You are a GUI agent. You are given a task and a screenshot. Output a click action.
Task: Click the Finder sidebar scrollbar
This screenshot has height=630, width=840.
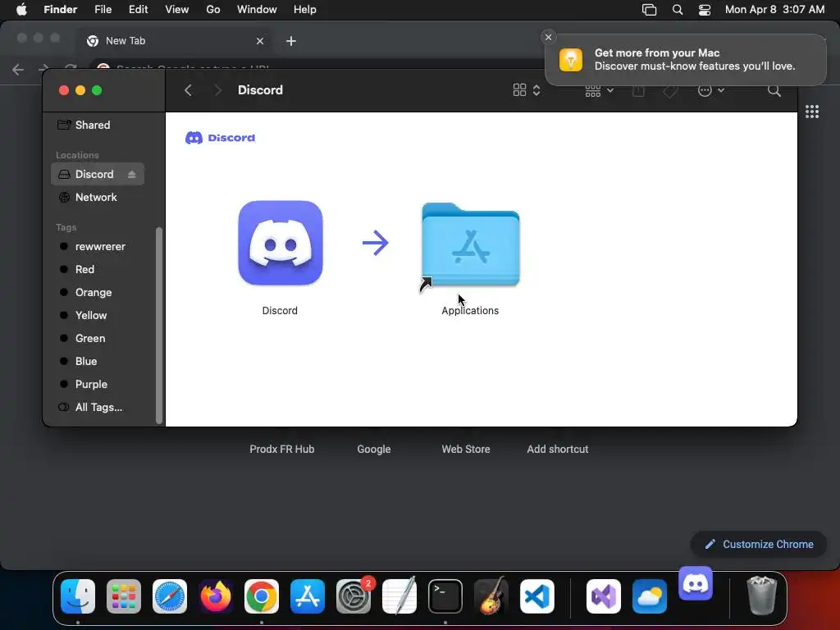point(158,325)
